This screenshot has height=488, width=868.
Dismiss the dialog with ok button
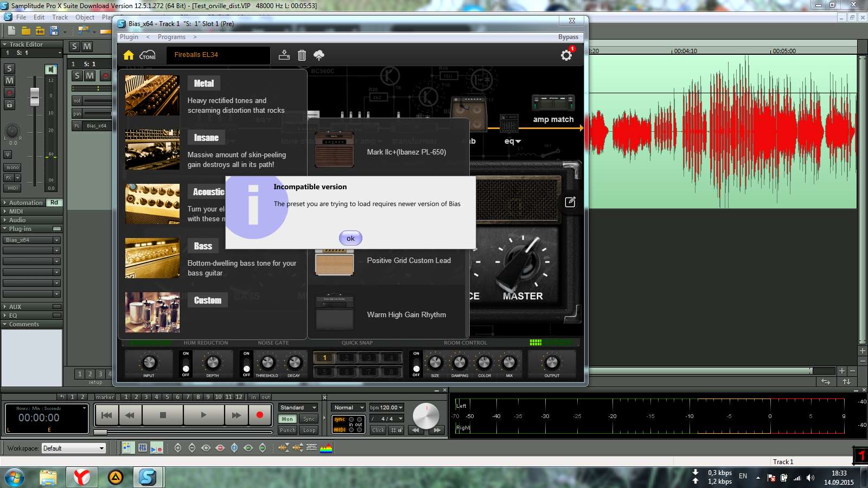tap(350, 238)
